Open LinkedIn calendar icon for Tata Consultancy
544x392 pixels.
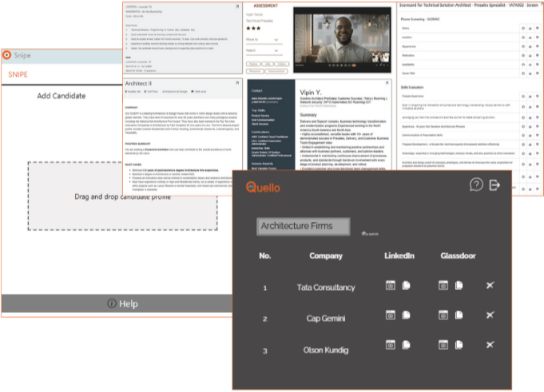click(x=391, y=286)
